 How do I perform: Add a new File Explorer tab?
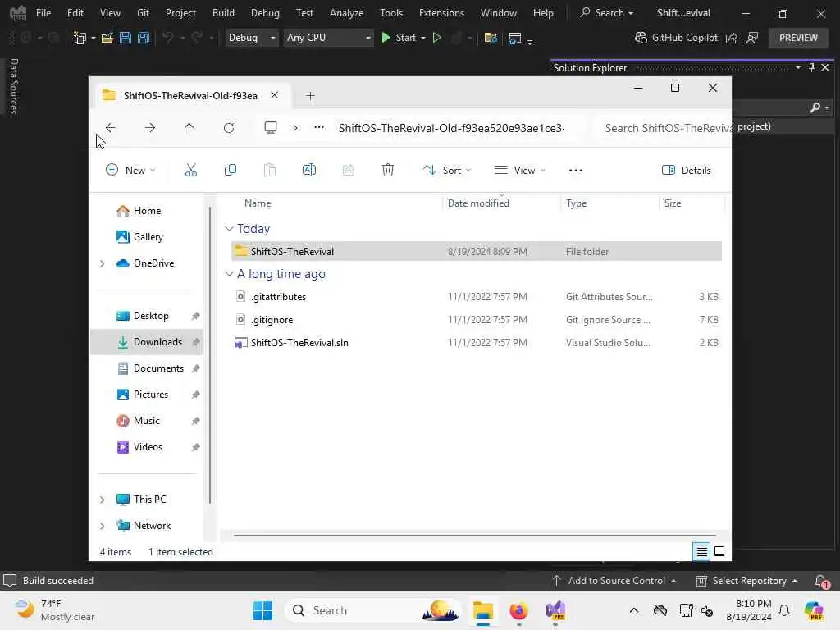coord(310,96)
